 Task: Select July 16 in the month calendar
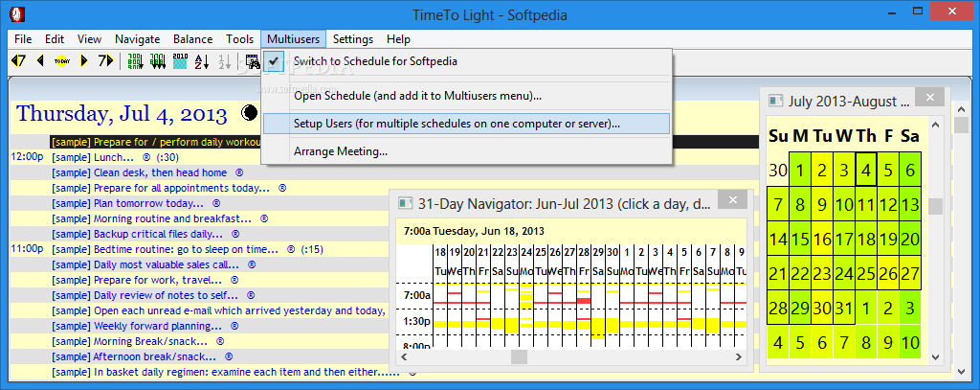[822, 240]
